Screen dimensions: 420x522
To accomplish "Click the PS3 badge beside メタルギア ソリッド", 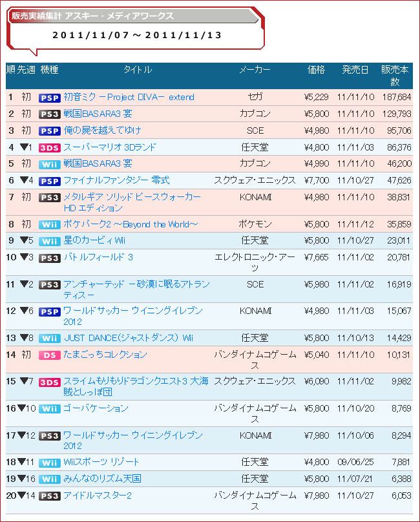I will click(50, 198).
